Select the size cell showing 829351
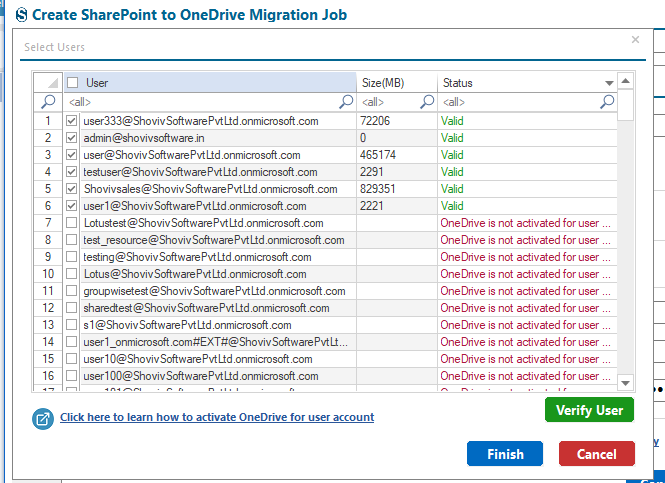Image resolution: width=665 pixels, height=483 pixels. point(397,189)
